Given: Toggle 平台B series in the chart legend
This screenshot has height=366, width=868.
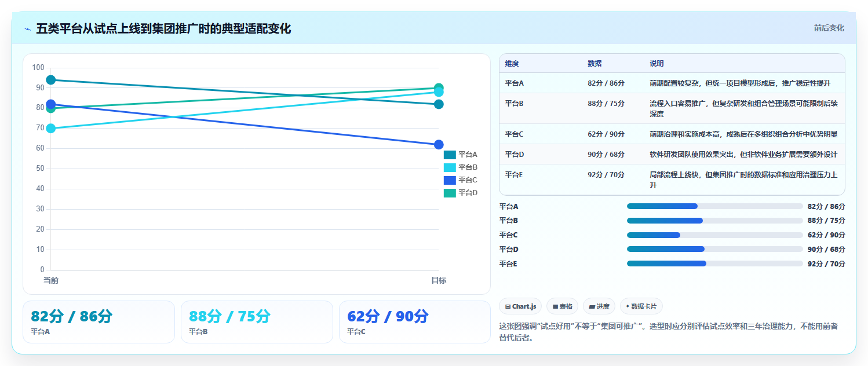Looking at the screenshot, I should pos(461,167).
